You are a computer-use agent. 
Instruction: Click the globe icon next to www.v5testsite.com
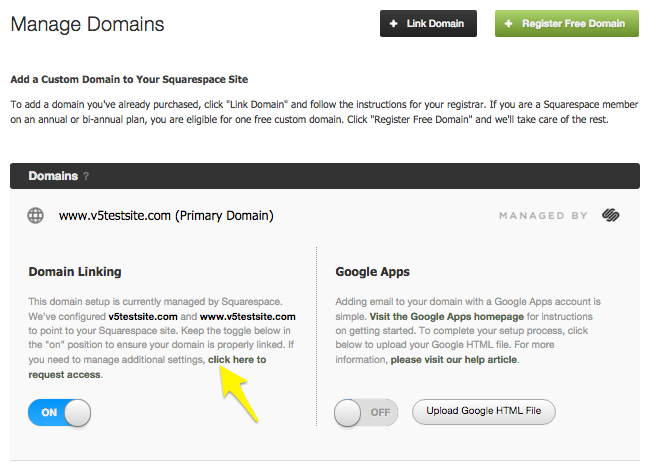pos(36,215)
